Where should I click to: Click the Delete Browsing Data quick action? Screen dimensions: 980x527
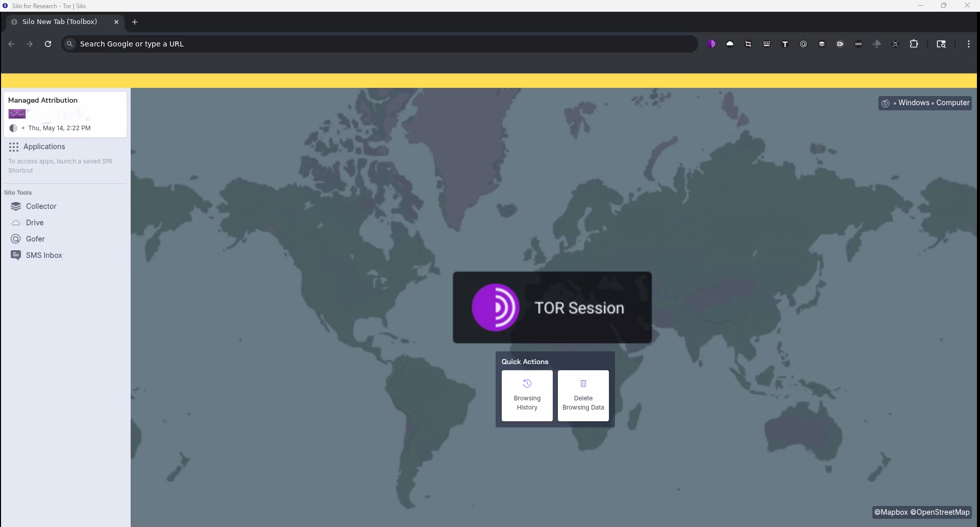(583, 396)
